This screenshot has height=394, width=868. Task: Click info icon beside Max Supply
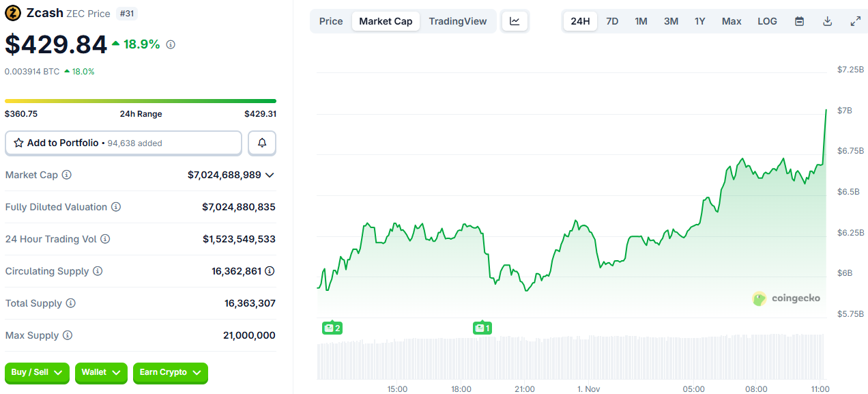click(68, 336)
